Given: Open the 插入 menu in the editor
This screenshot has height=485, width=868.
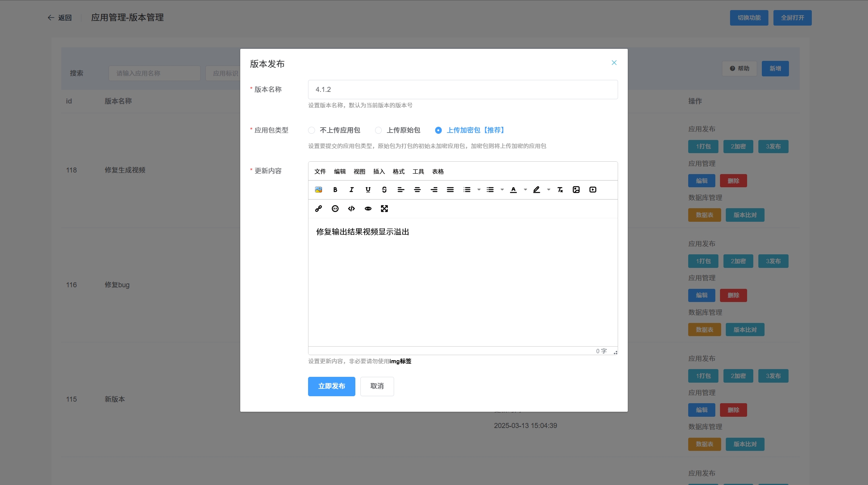Looking at the screenshot, I should pos(379,171).
